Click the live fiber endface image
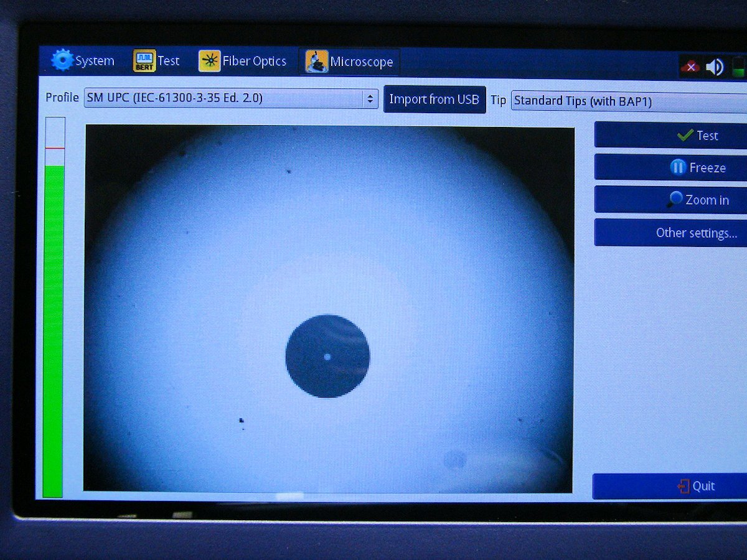This screenshot has height=560, width=747. click(329, 309)
